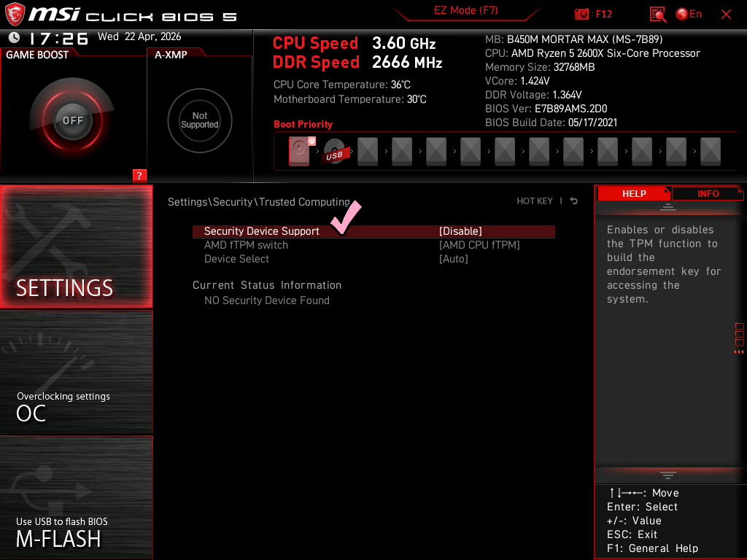This screenshot has height=560, width=747.
Task: Open the [Auto] value for Device Select
Action: 454,259
